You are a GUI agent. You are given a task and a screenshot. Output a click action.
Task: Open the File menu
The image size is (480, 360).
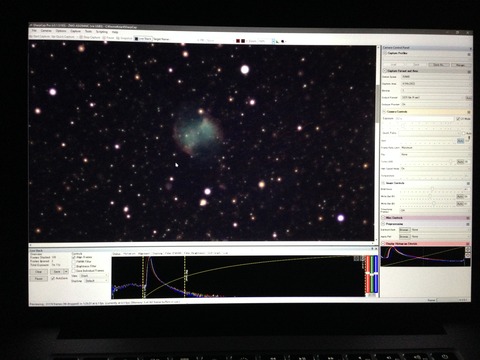[x=34, y=31]
